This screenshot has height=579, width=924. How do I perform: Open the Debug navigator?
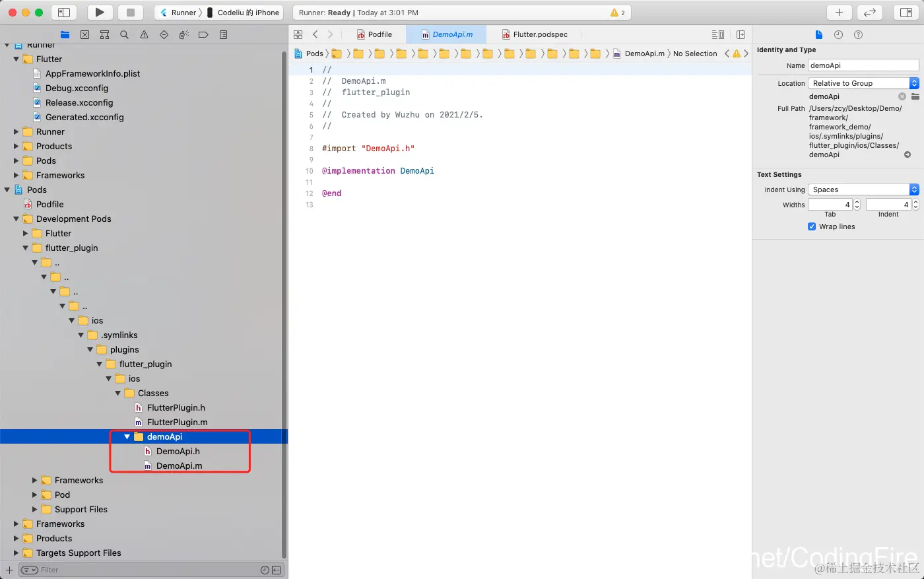pyautogui.click(x=183, y=34)
